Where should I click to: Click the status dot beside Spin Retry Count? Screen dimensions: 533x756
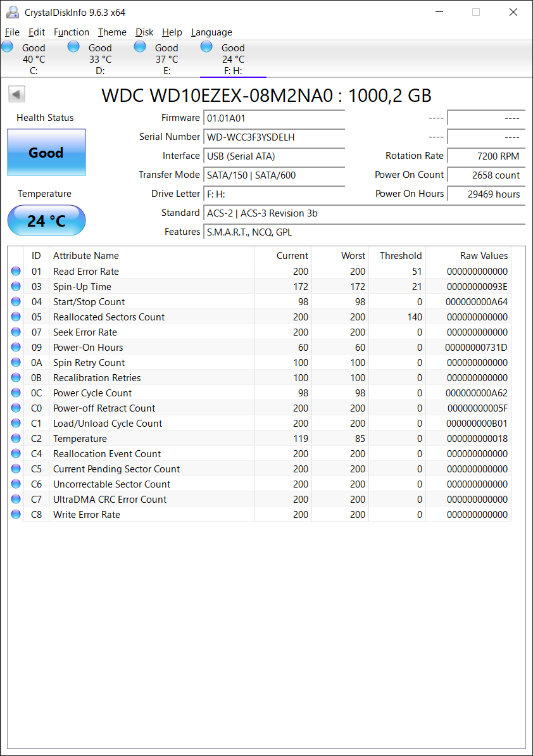[x=15, y=362]
